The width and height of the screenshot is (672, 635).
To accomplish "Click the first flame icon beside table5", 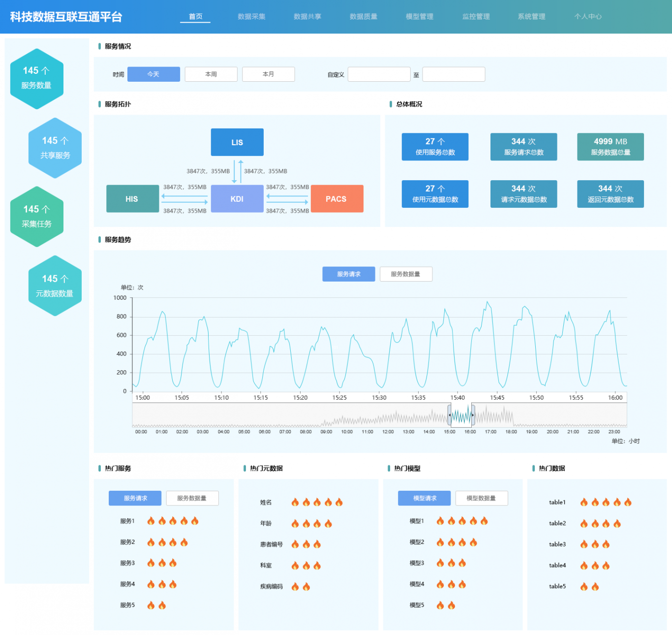I will (584, 586).
